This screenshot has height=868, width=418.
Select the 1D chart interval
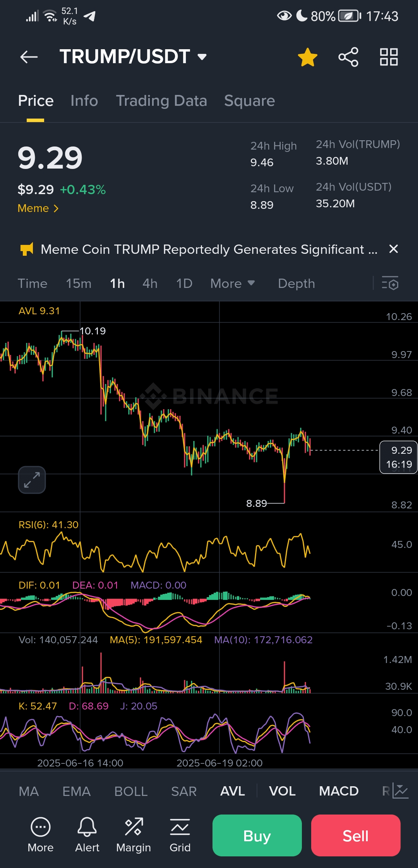184,284
